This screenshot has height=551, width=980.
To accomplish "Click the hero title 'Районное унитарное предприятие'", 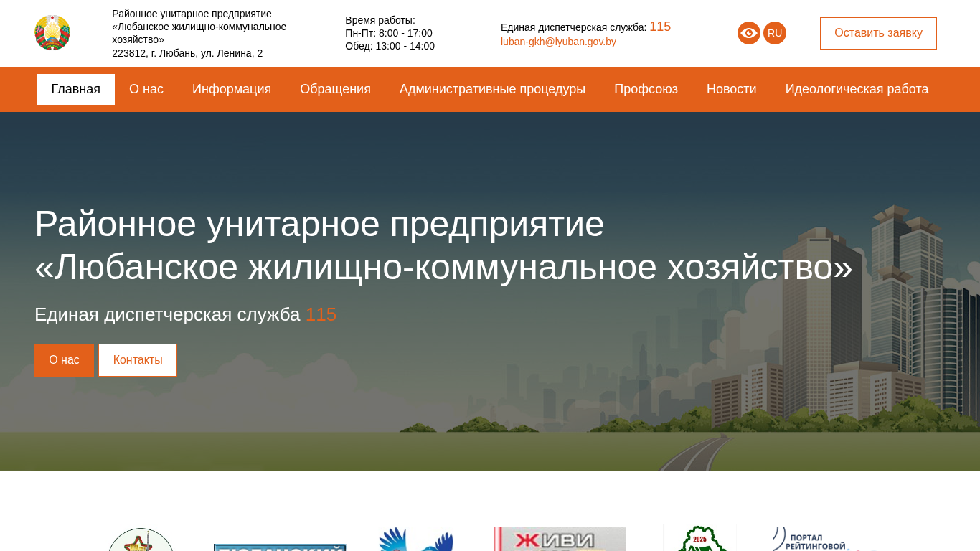I will pyautogui.click(x=319, y=223).
